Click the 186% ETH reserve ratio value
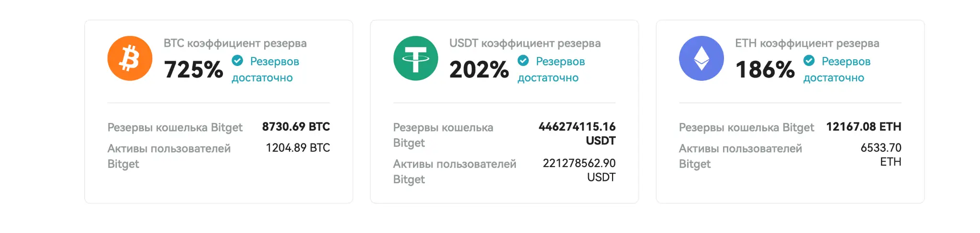The image size is (980, 233). pos(765,70)
